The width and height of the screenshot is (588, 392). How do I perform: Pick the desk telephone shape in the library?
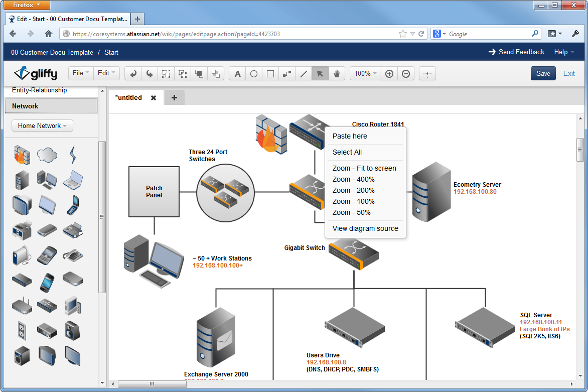(73, 255)
